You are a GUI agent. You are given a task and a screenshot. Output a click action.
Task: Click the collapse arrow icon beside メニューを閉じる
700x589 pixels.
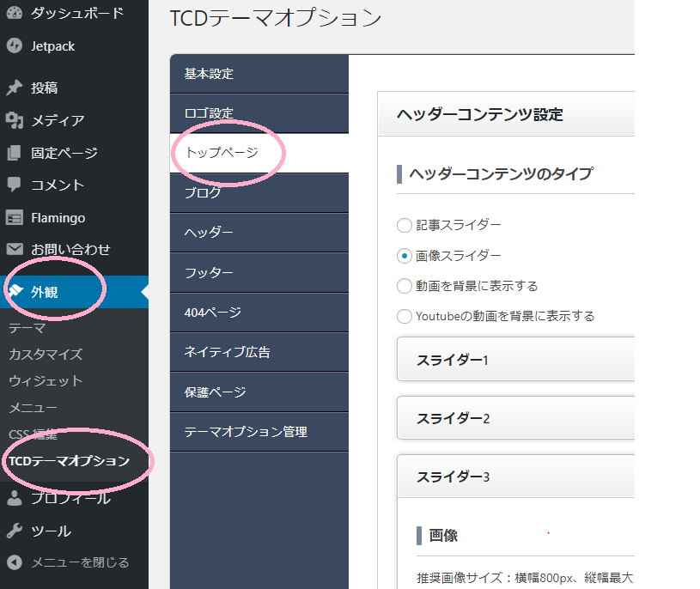15,562
